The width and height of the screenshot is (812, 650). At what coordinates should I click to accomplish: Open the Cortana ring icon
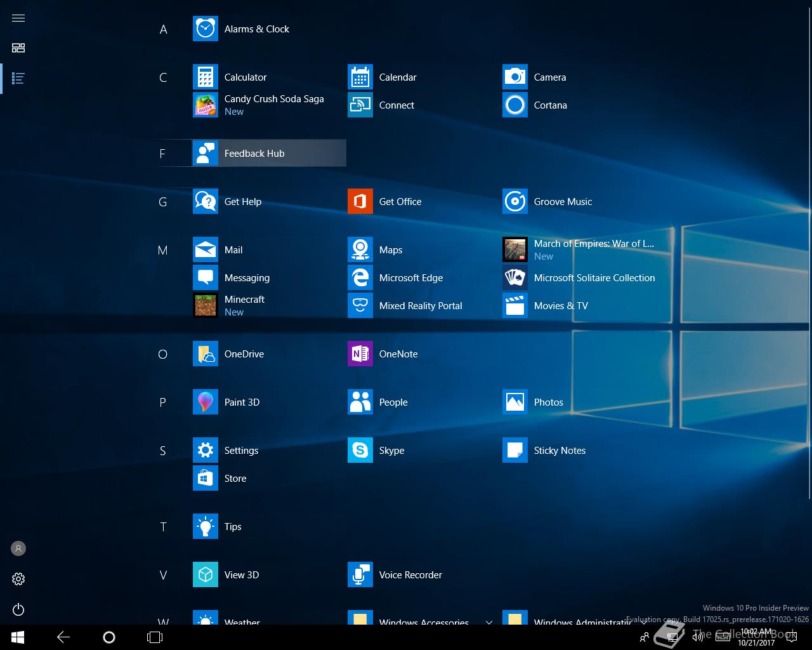pyautogui.click(x=515, y=105)
